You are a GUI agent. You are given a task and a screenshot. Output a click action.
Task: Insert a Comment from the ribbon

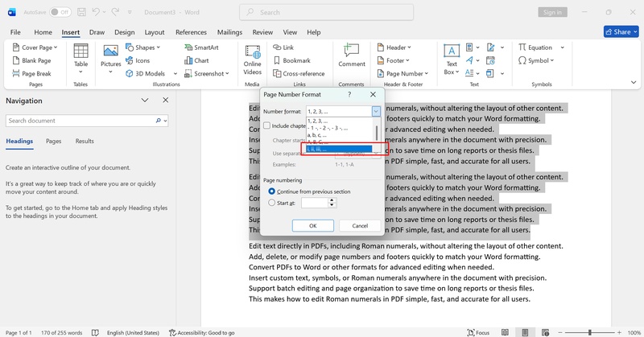click(x=352, y=56)
